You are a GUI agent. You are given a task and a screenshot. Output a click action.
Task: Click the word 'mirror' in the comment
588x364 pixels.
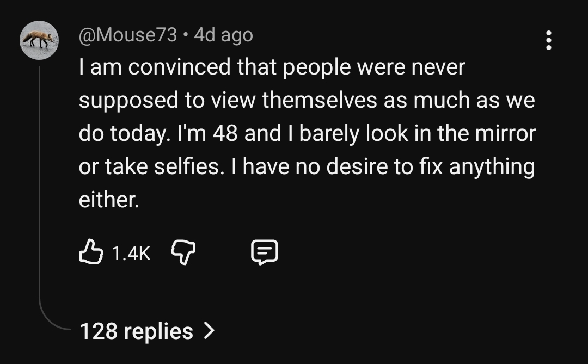pos(505,133)
